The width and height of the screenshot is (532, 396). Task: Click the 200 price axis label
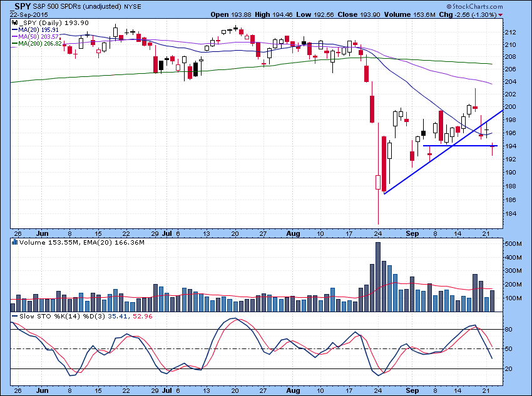pyautogui.click(x=511, y=107)
